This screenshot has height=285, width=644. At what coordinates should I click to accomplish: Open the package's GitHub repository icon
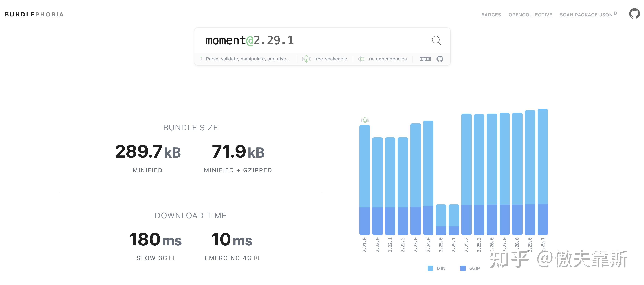pyautogui.click(x=440, y=59)
